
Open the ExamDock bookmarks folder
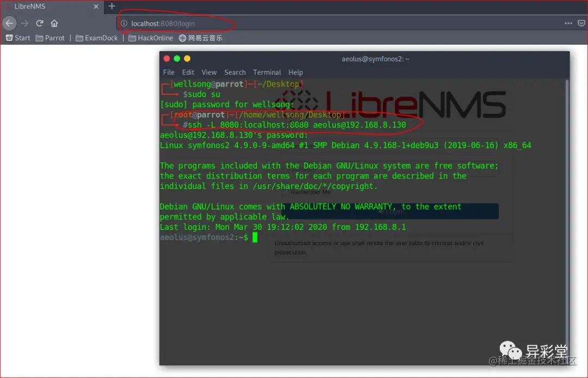coord(97,38)
